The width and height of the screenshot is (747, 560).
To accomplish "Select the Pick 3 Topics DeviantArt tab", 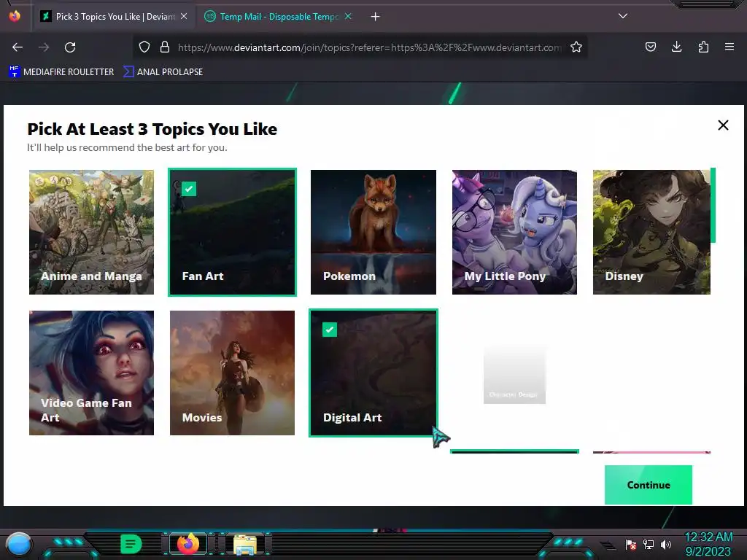I will click(x=115, y=17).
